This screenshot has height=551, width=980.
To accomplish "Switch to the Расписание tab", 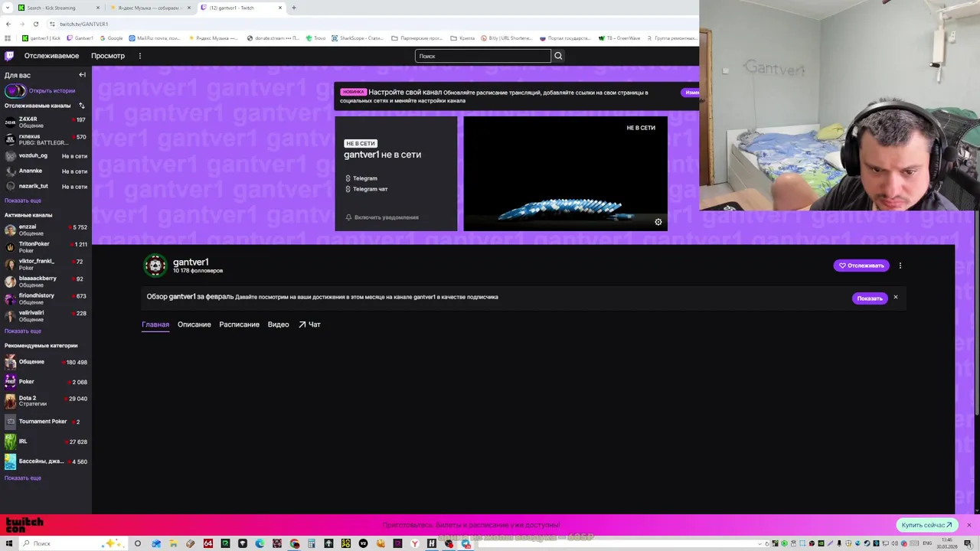I will tap(240, 324).
